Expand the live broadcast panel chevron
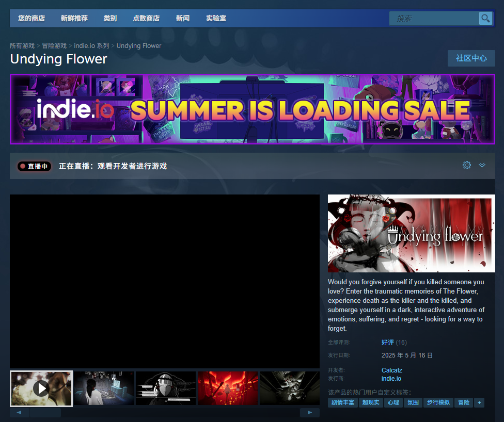 pos(482,165)
